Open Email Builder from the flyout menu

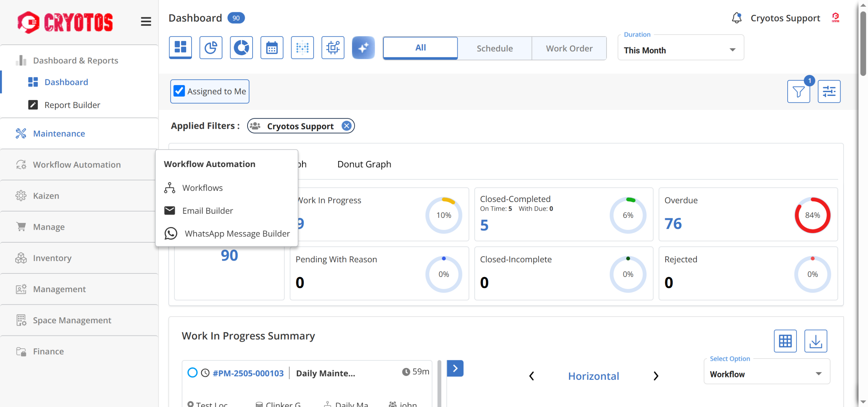[208, 211]
